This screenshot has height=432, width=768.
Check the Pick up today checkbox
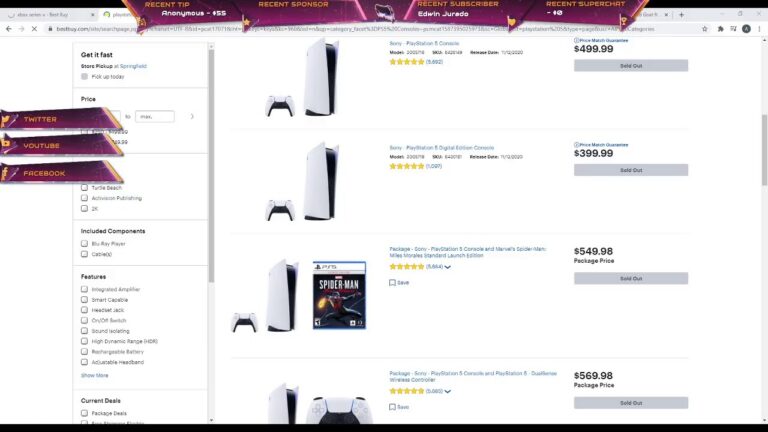84,76
